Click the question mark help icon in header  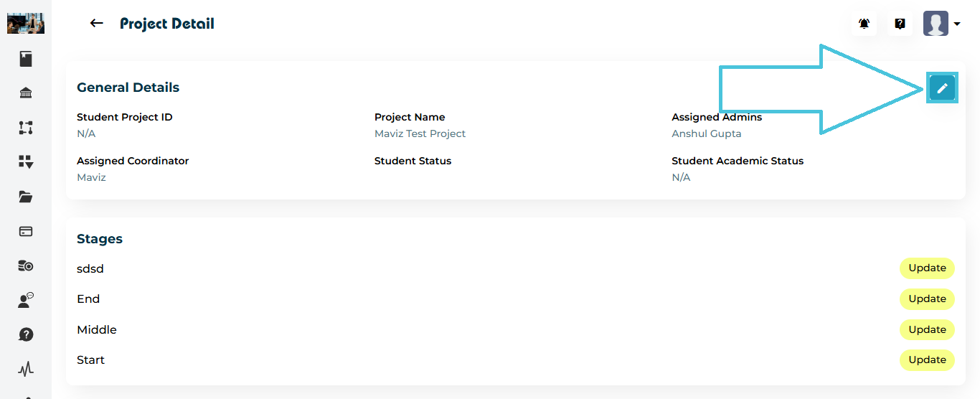[900, 24]
